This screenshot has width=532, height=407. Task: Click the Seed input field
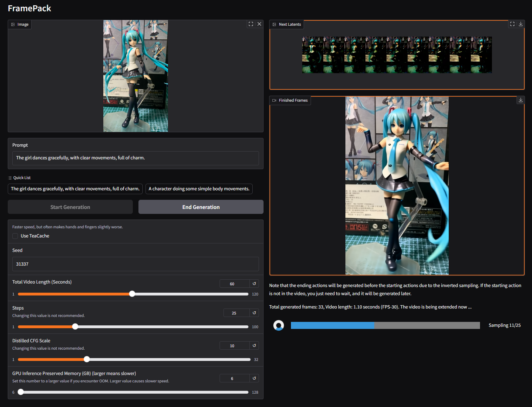(x=136, y=264)
